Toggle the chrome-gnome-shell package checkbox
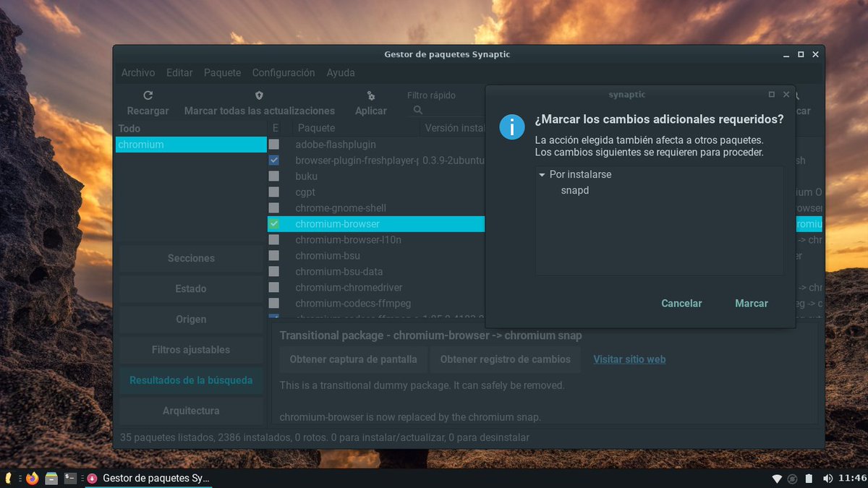Image resolution: width=868 pixels, height=488 pixels. click(274, 208)
